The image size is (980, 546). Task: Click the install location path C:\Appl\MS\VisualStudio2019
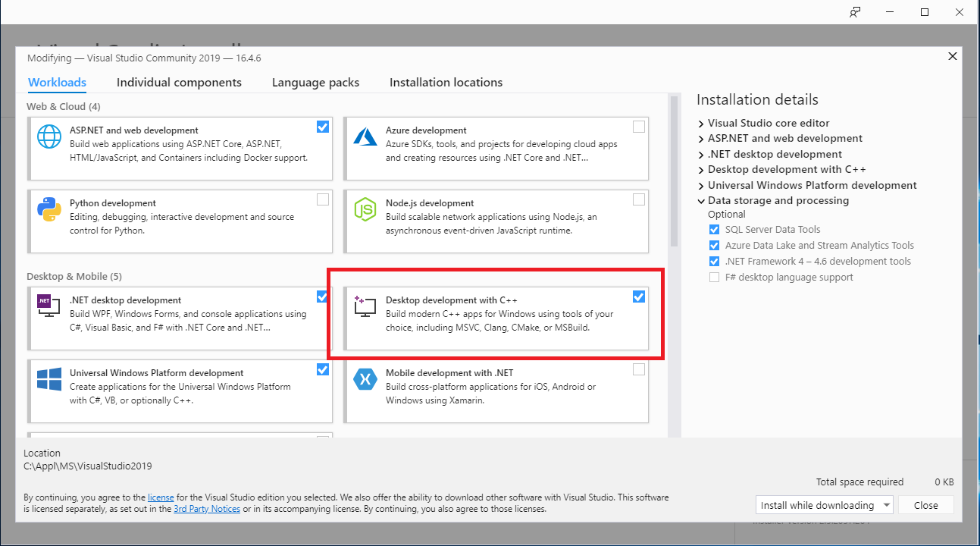click(88, 466)
